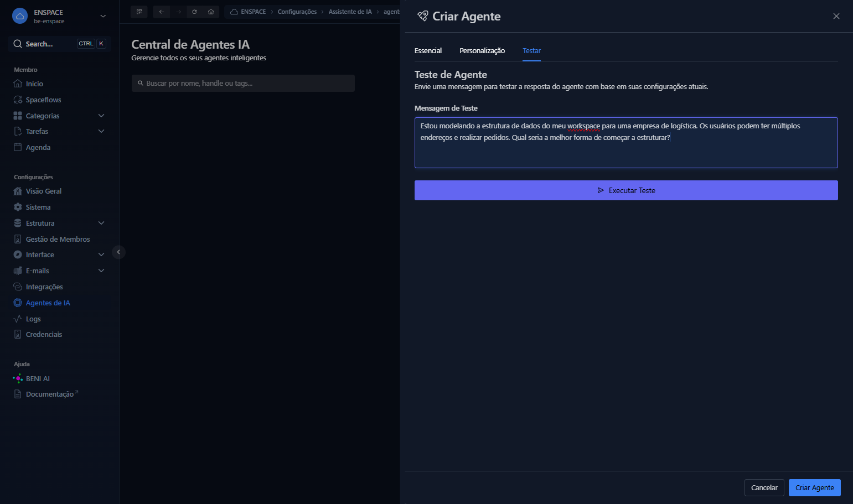Collapse the sidebar with the round chevron button
The image size is (853, 504).
pos(118,252)
